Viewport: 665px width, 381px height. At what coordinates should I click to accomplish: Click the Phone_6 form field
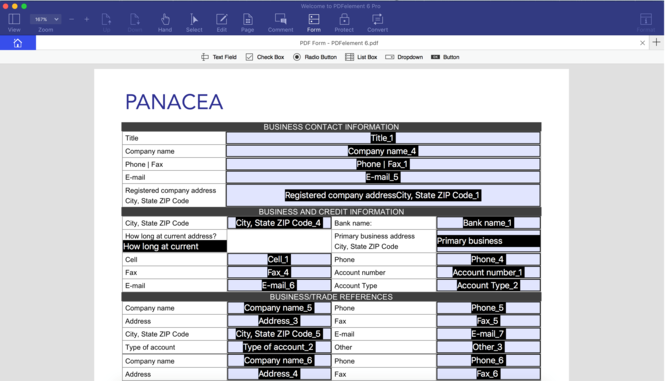(488, 361)
